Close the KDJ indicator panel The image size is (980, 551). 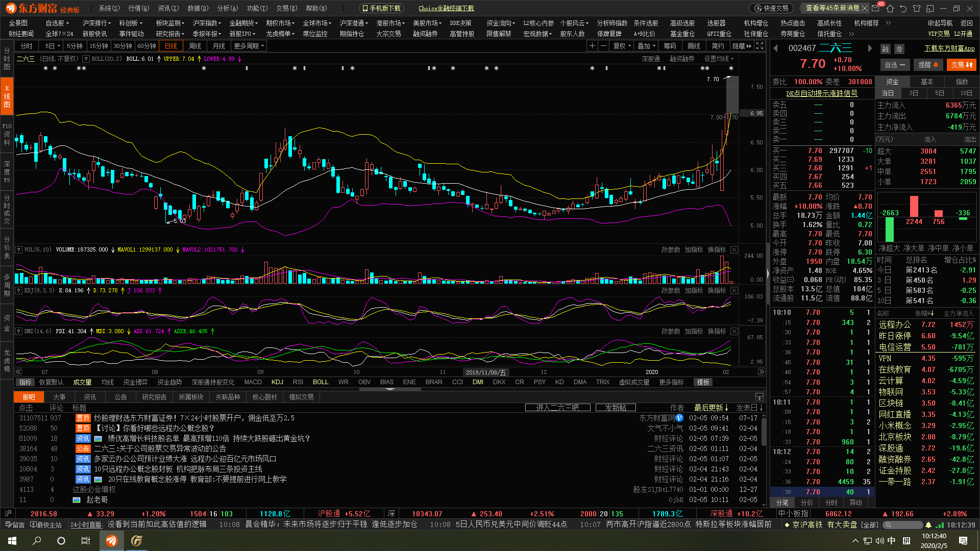(x=734, y=291)
